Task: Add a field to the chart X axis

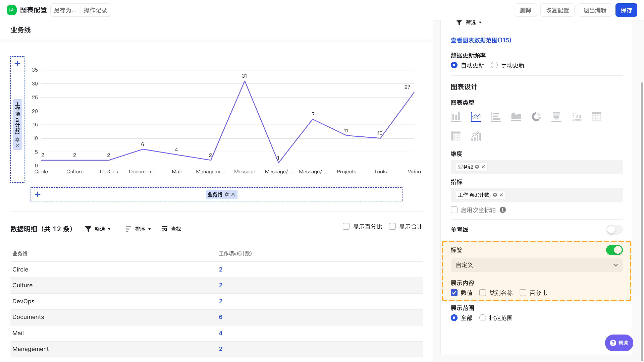Action: coord(38,194)
